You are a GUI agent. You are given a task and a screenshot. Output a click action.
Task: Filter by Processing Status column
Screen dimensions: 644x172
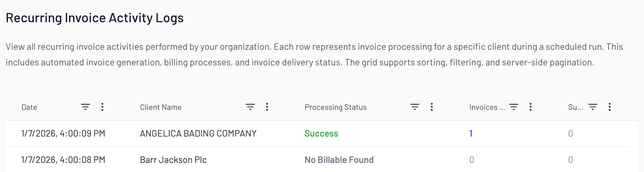coord(415,107)
